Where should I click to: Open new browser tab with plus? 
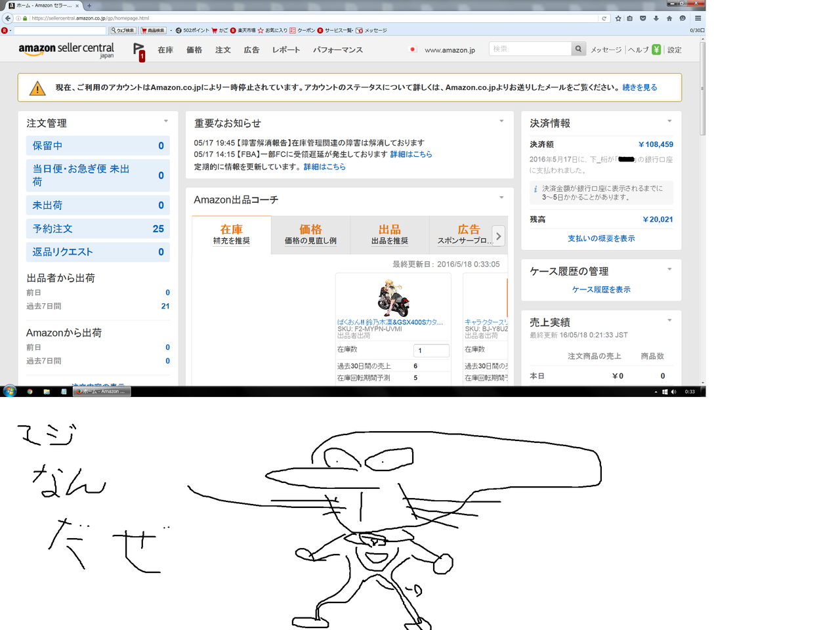click(x=89, y=6)
